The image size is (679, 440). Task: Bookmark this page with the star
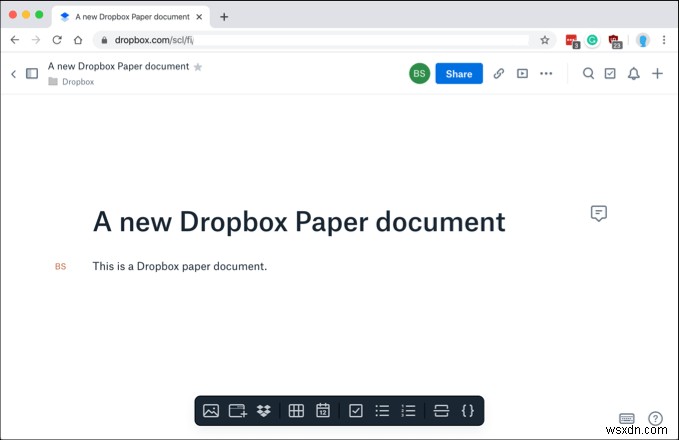(x=545, y=40)
